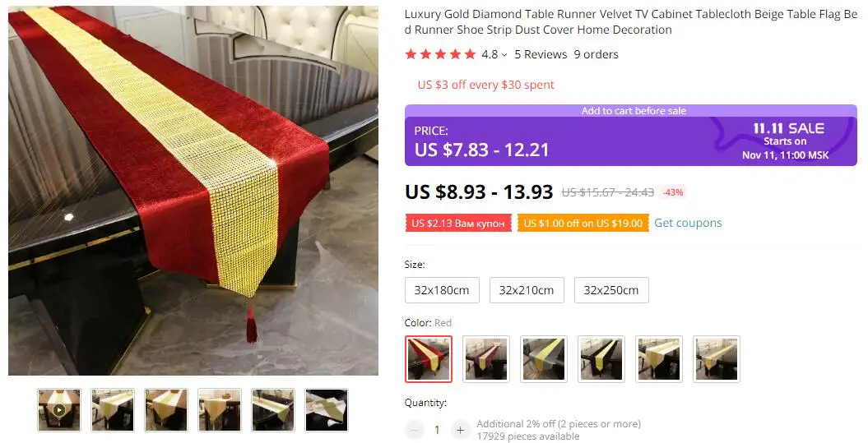
Task: Choose the 32x180cm size option
Action: tap(442, 290)
